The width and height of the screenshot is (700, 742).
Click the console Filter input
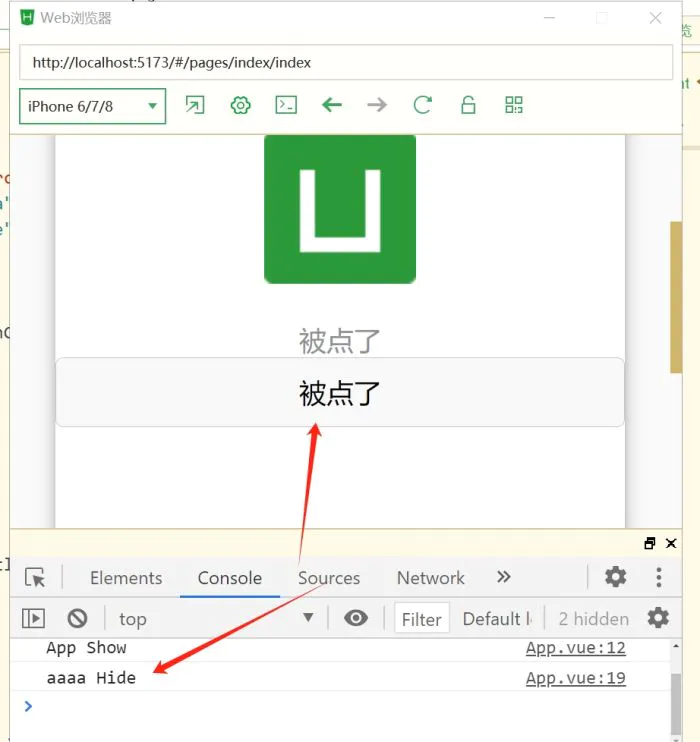pyautogui.click(x=421, y=618)
